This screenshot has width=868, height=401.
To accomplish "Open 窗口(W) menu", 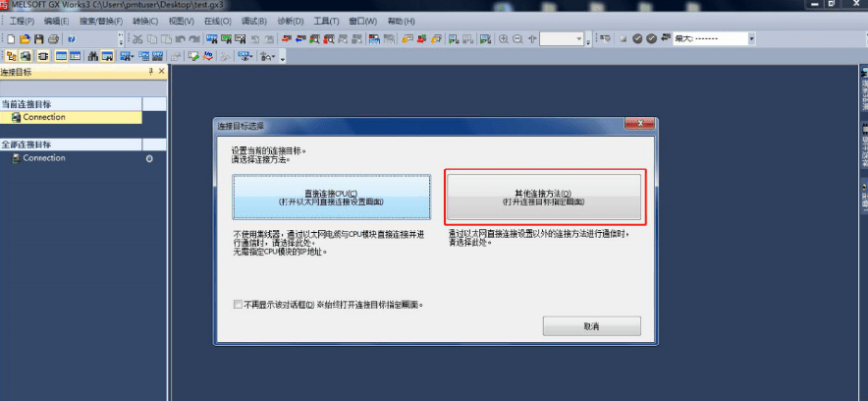I will click(363, 21).
